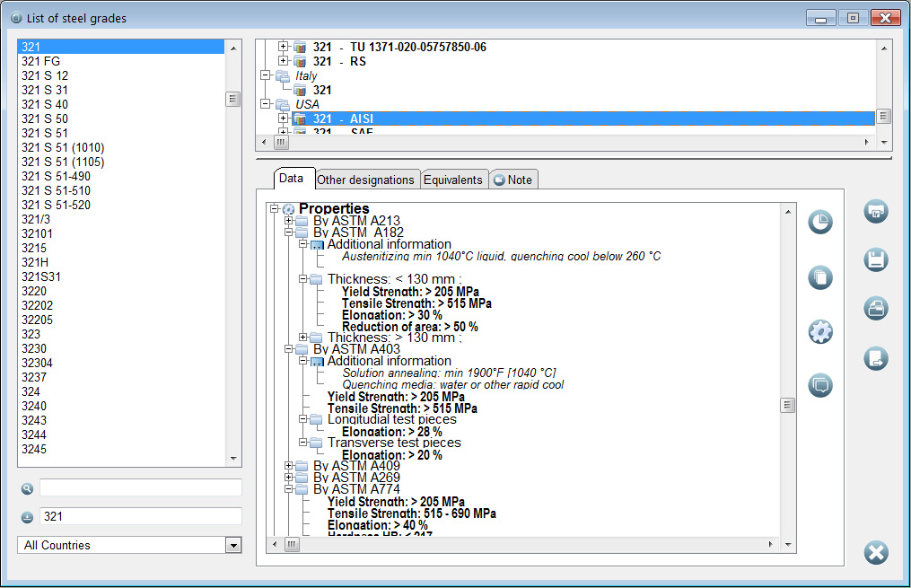Click the application icon in title bar
The height and width of the screenshot is (588, 911).
16,18
